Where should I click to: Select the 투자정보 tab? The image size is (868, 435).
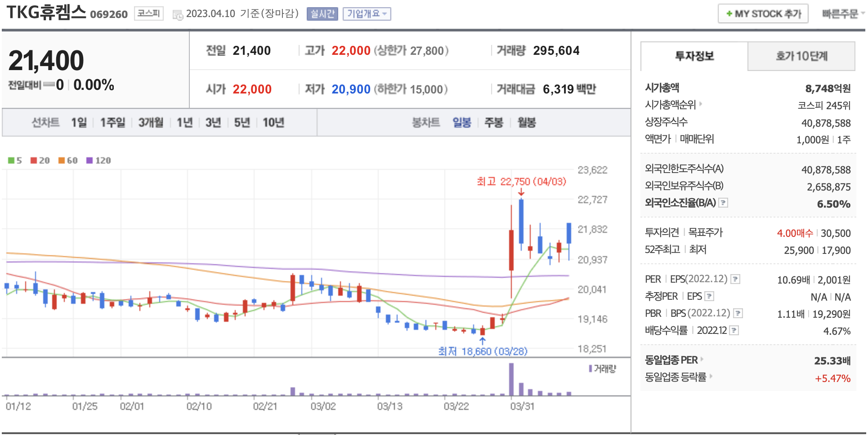click(694, 56)
